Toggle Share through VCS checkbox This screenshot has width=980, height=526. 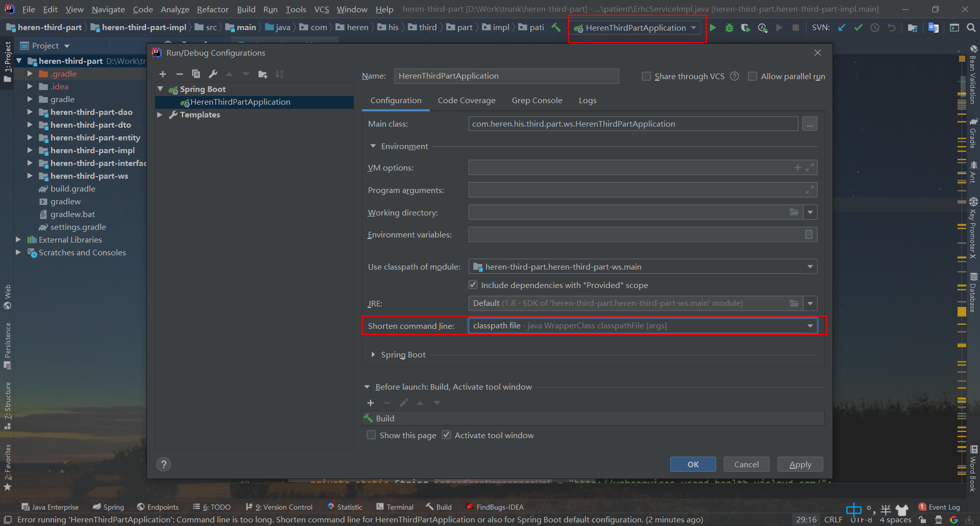click(646, 76)
